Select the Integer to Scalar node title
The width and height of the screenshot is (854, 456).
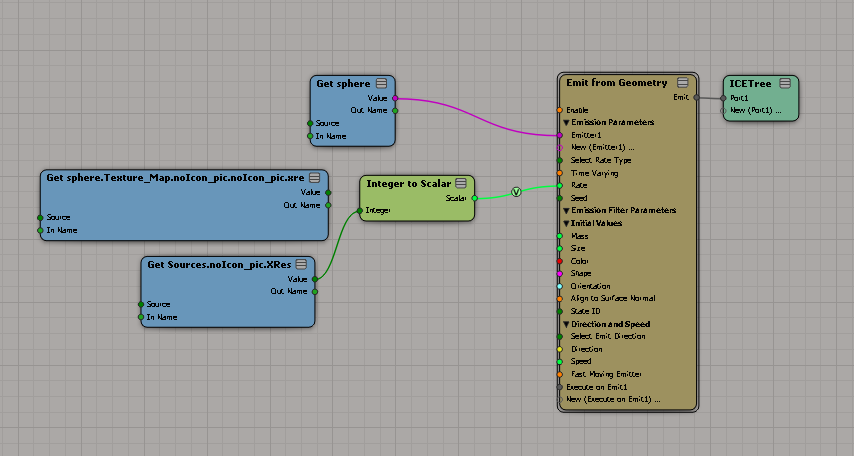[407, 184]
